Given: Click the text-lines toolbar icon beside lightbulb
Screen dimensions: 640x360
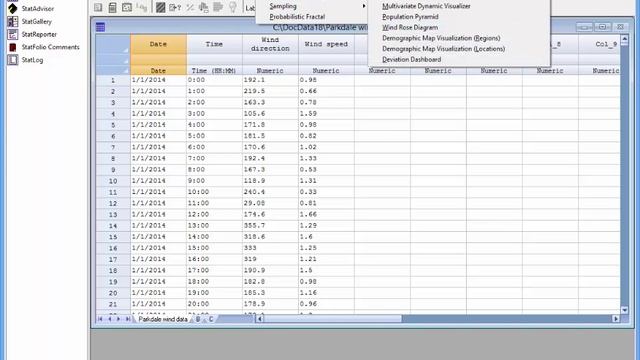Looking at the screenshot, I should 218,7.
